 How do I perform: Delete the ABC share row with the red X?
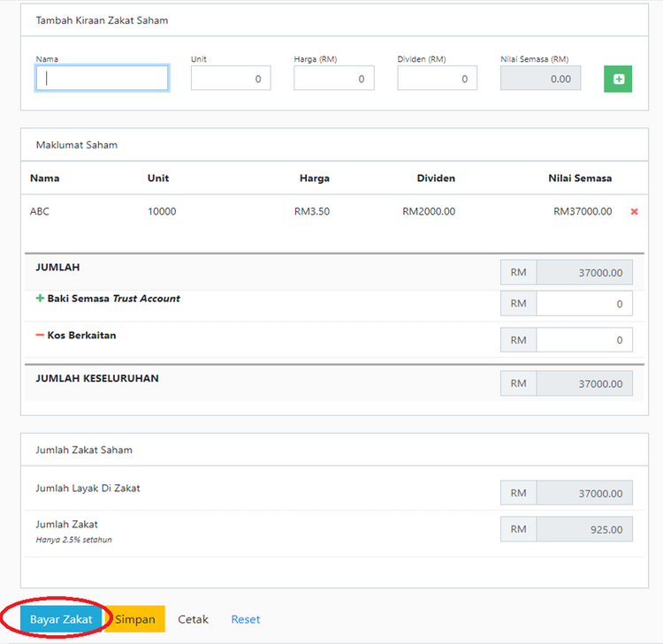point(634,212)
